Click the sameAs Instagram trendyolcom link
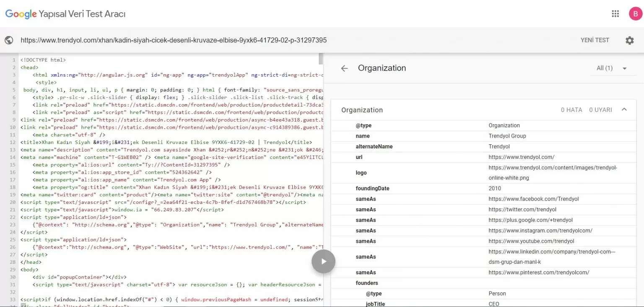 pyautogui.click(x=540, y=230)
